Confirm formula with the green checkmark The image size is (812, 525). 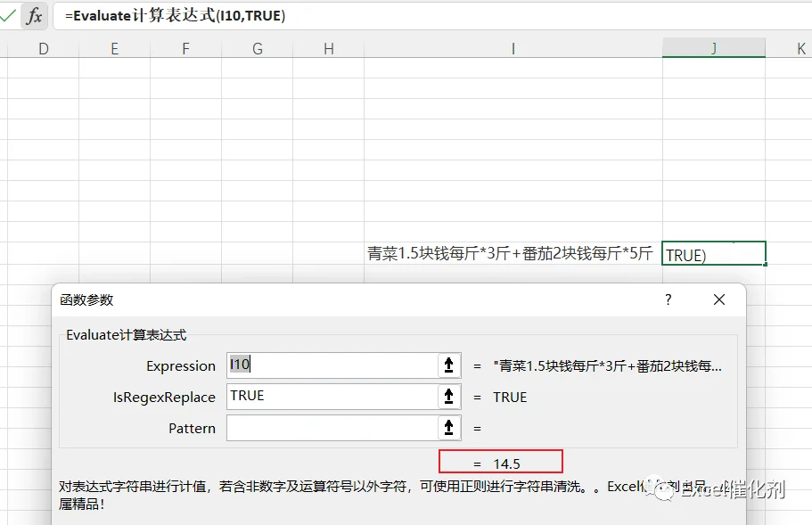(8, 15)
